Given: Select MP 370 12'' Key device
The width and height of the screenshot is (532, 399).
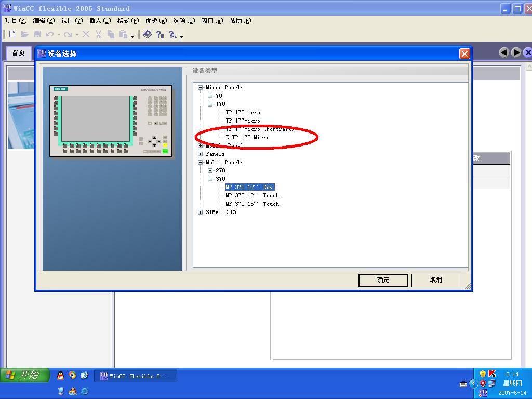Looking at the screenshot, I should pyautogui.click(x=250, y=187).
